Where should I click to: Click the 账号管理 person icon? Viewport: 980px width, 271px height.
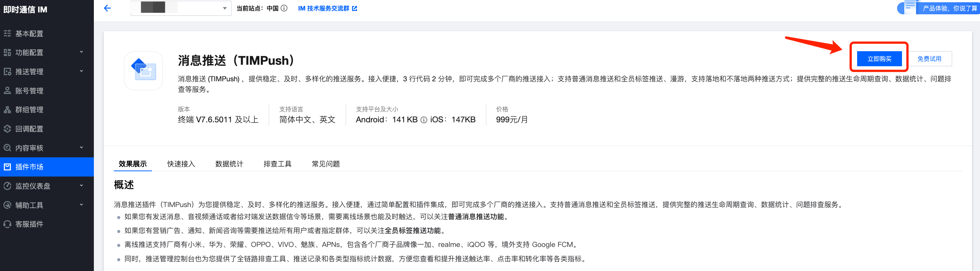7,90
